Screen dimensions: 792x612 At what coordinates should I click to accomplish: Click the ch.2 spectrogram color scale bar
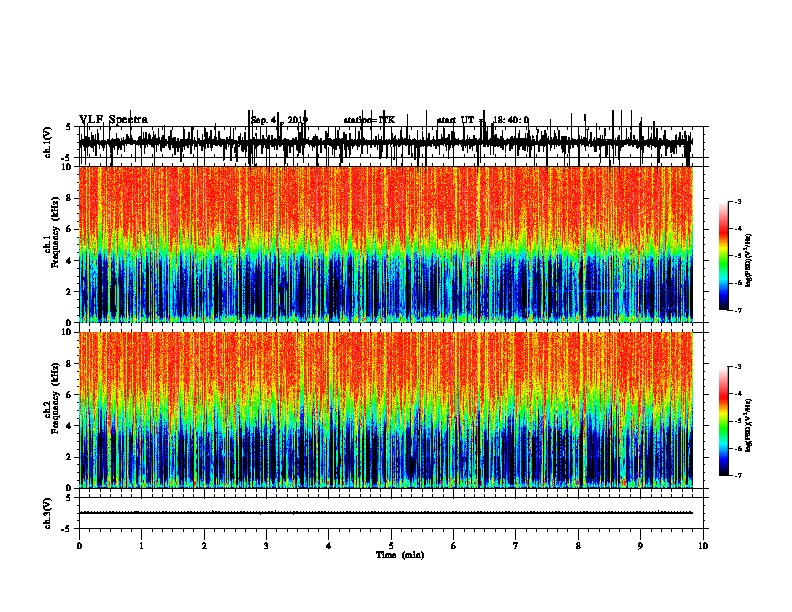pos(723,421)
